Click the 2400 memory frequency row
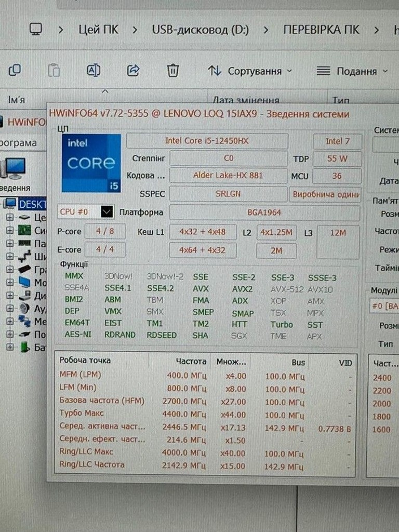The height and width of the screenshot is (532, 399). pos(382,378)
